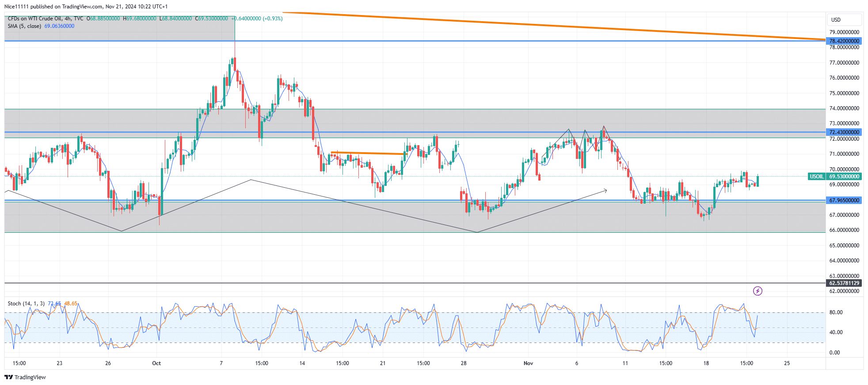This screenshot has height=385, width=868.
Task: Click the USOIL current price tag
Action: point(816,176)
